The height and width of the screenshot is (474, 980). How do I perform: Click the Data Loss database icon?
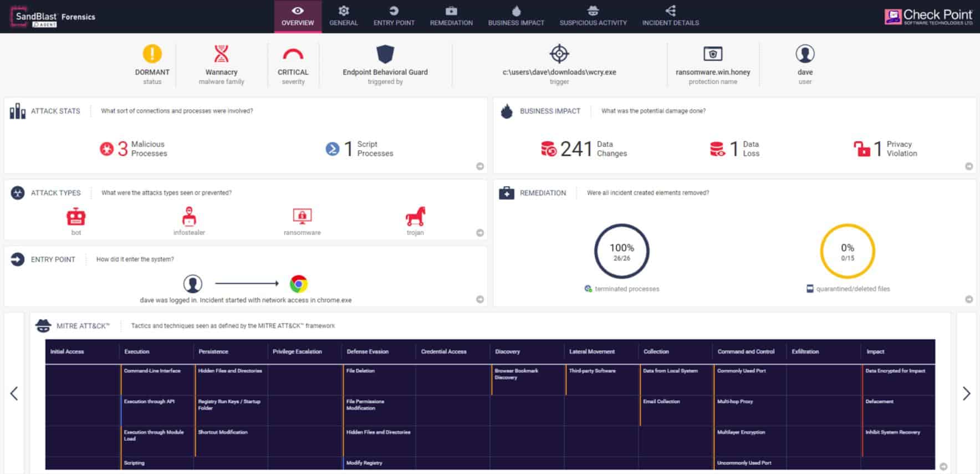pyautogui.click(x=717, y=149)
